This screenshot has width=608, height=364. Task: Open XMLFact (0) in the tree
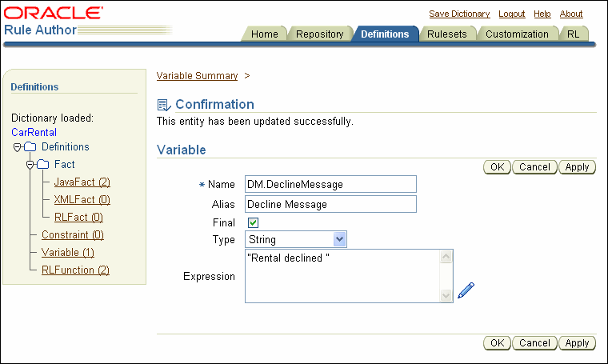82,199
